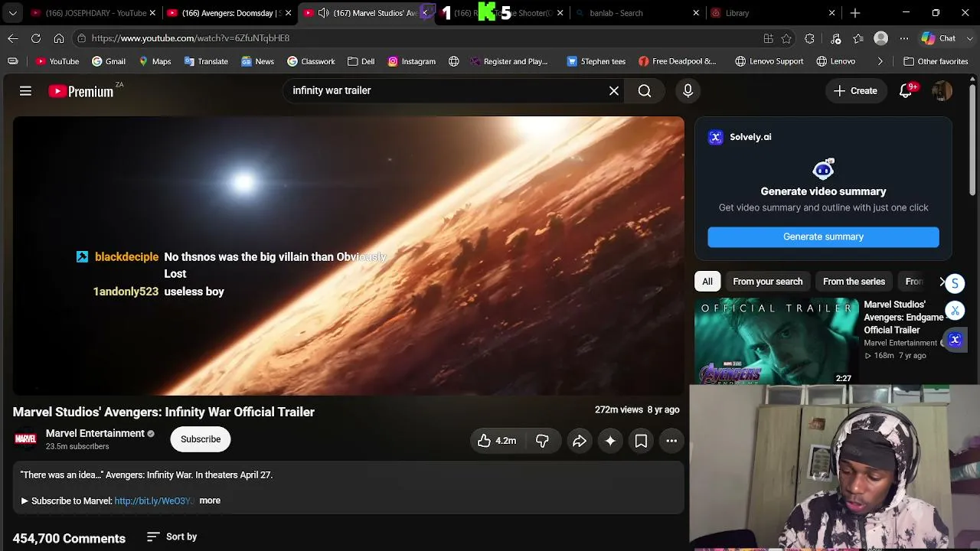This screenshot has height=551, width=980.
Task: Run search with magnifier button
Action: [645, 91]
